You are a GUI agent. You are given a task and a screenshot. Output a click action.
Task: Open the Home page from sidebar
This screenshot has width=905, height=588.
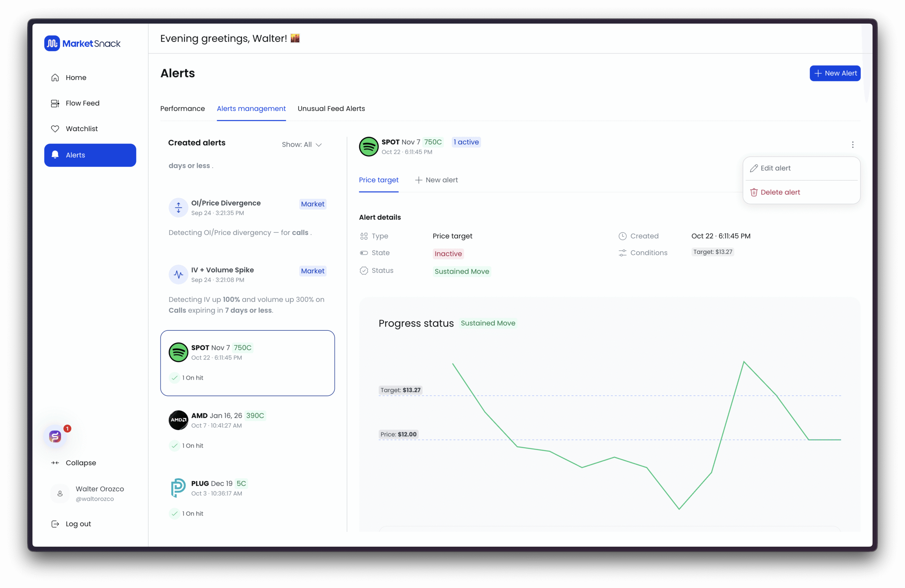(x=76, y=77)
